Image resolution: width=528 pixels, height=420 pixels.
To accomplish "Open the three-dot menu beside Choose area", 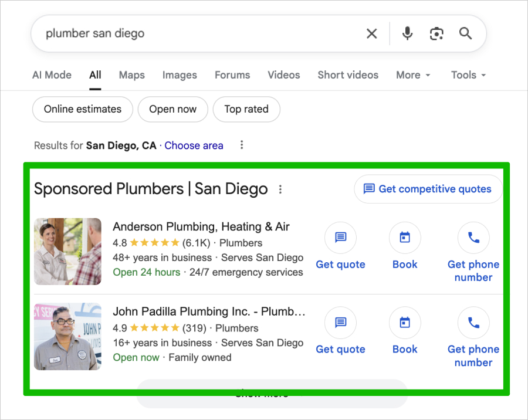I will coord(242,145).
